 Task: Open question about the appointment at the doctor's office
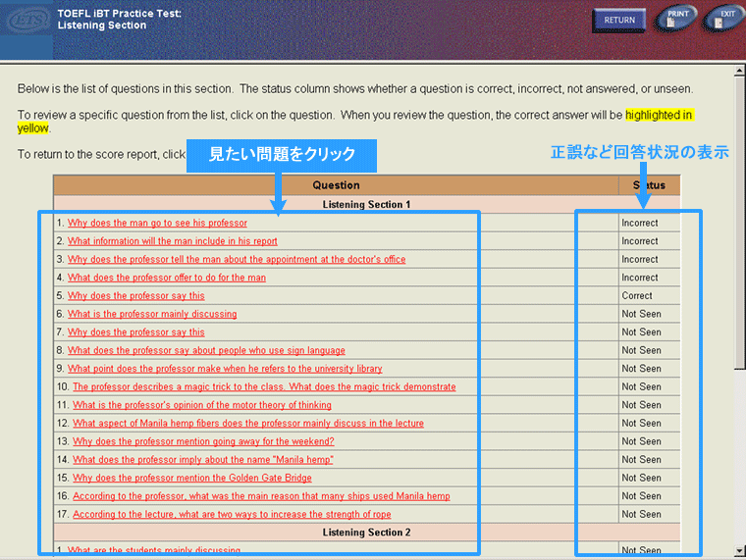pyautogui.click(x=237, y=259)
